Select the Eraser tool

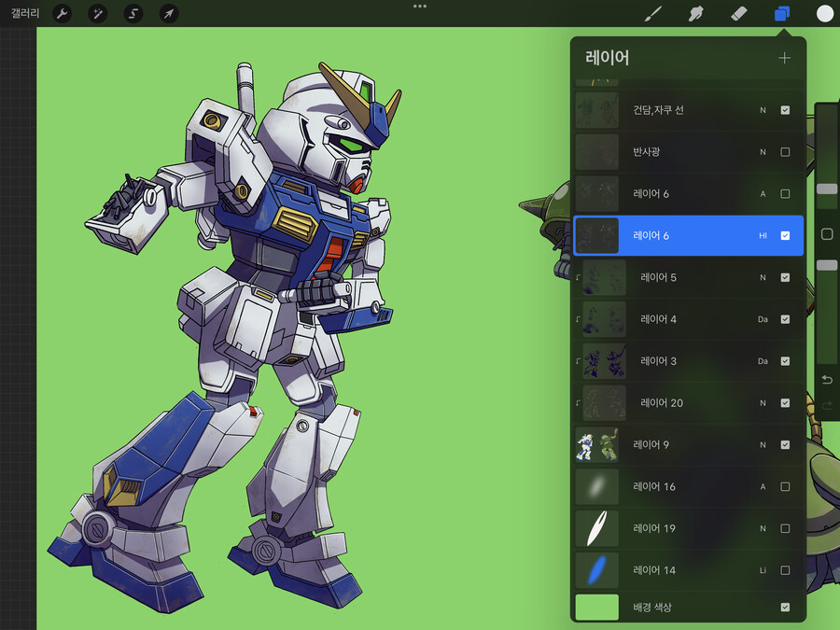tap(739, 13)
